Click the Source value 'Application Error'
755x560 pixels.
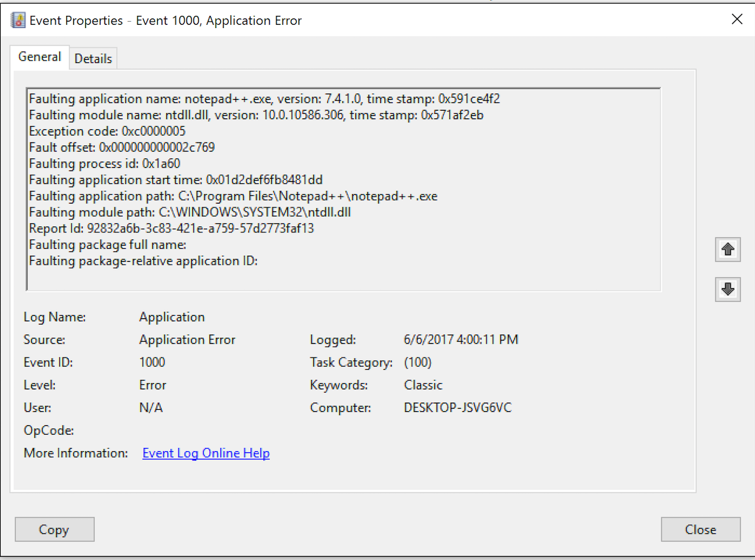coord(187,339)
